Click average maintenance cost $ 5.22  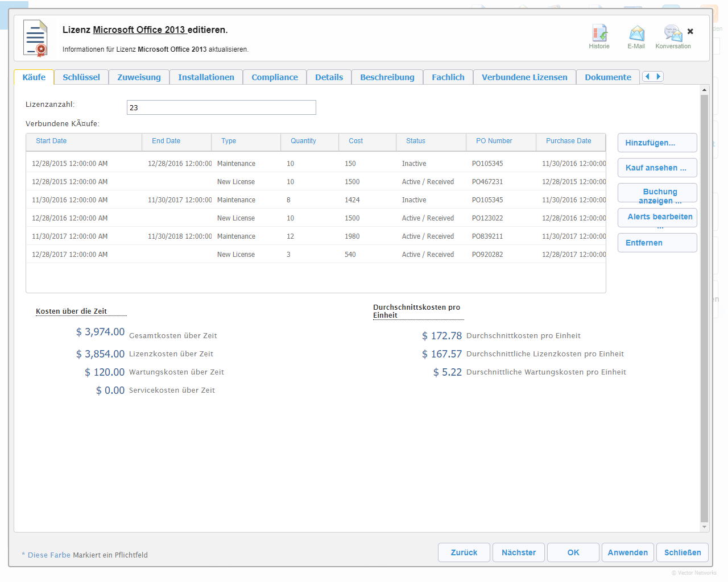tap(448, 372)
